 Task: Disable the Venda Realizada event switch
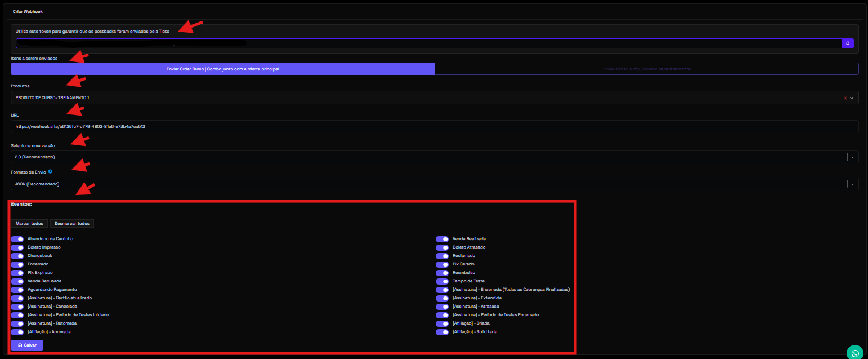tap(442, 239)
